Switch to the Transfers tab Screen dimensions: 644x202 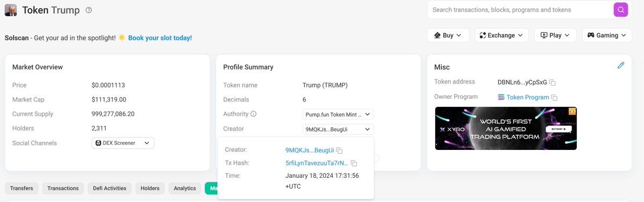21,188
